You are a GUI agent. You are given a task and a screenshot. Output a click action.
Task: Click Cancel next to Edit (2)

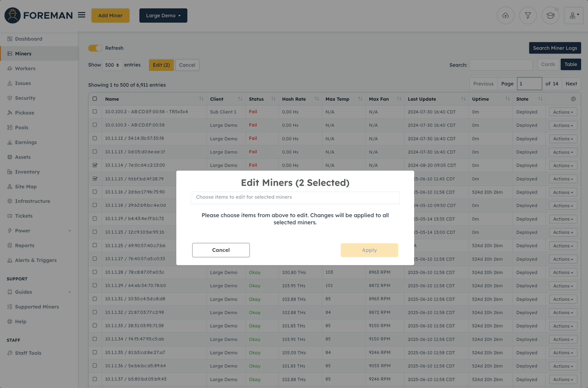click(187, 65)
